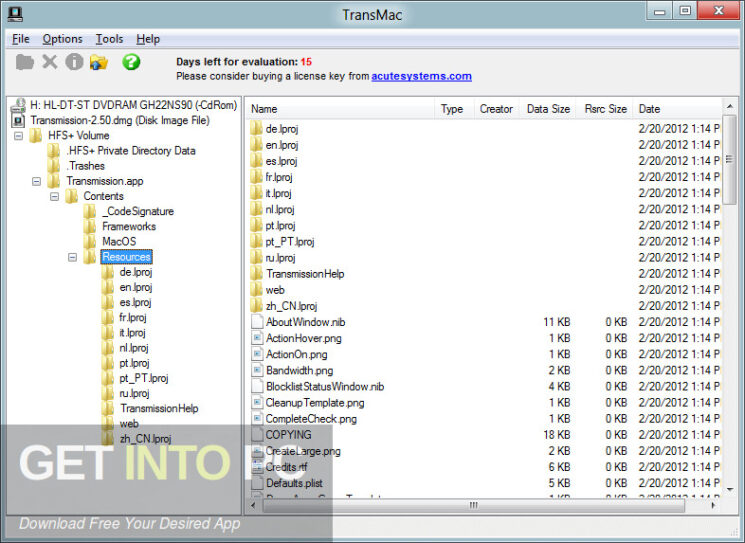This screenshot has height=543, width=745.
Task: Collapse the HFS+ Volume node
Action: coord(19,136)
